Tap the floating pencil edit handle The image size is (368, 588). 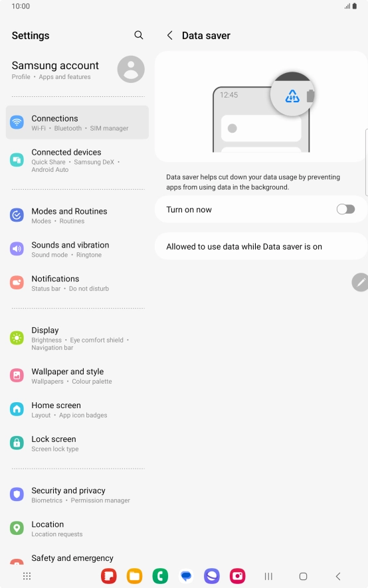pyautogui.click(x=360, y=282)
